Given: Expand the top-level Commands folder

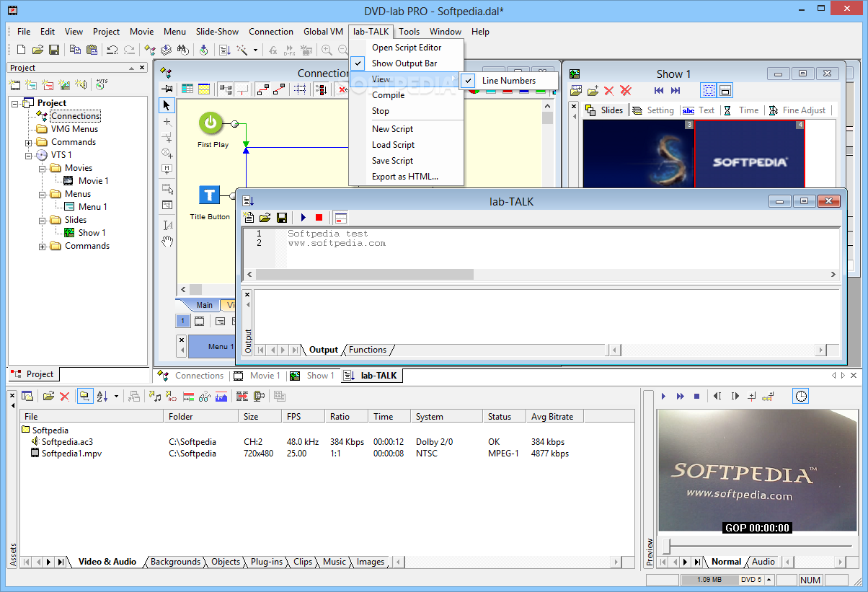Looking at the screenshot, I should click(x=29, y=142).
